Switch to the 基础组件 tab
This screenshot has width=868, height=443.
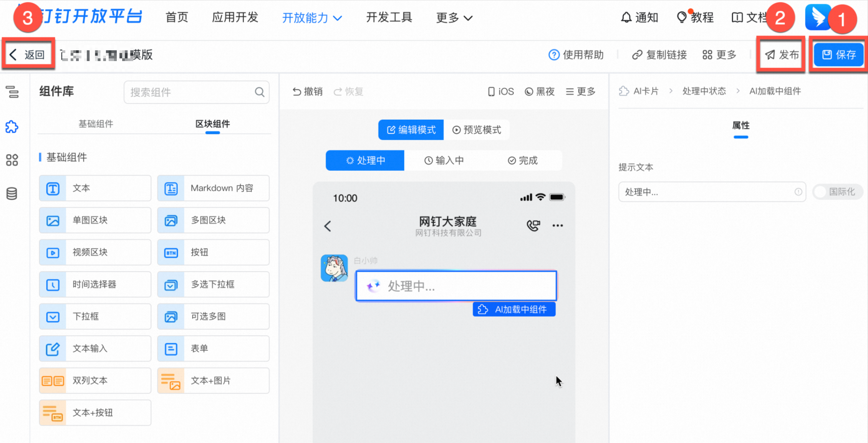96,123
